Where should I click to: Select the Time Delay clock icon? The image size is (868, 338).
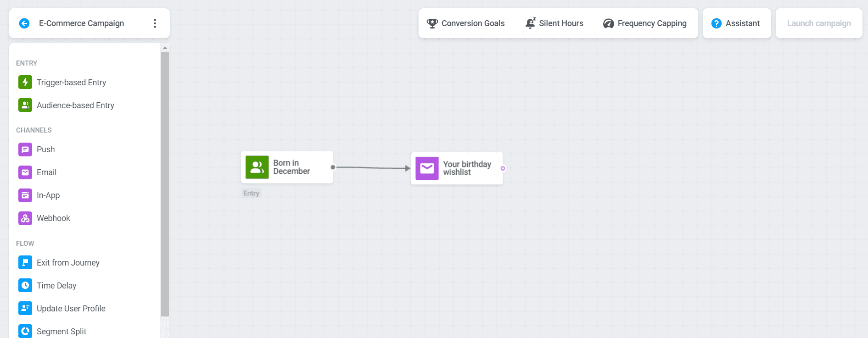(25, 286)
